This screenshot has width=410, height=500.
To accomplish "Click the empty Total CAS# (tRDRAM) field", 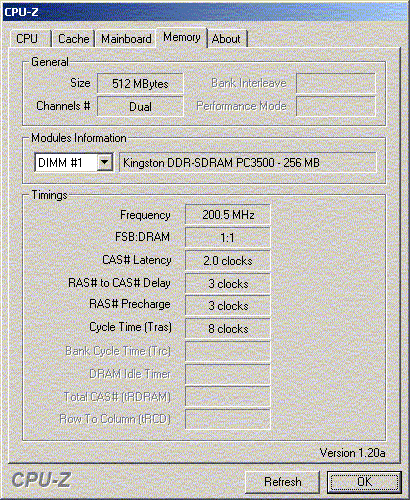I will click(x=228, y=397).
